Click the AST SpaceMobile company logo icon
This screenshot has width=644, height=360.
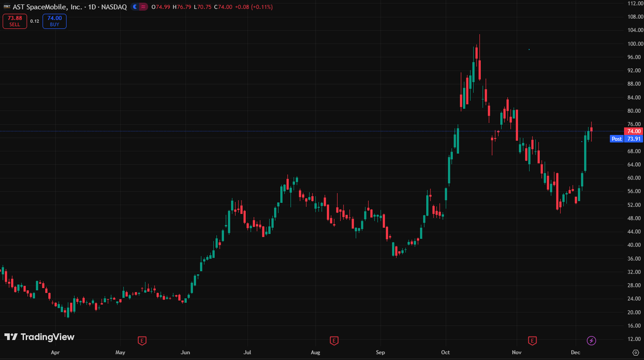[x=7, y=7]
